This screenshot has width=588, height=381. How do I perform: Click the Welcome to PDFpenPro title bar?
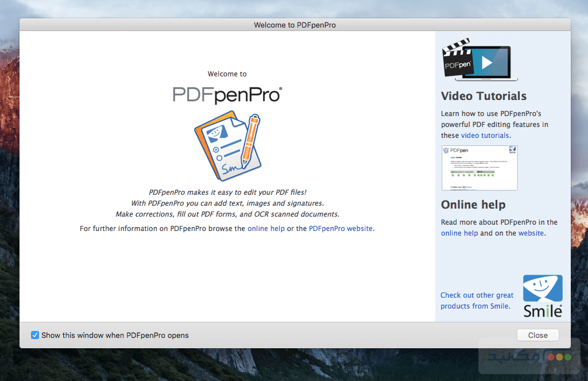tap(294, 25)
